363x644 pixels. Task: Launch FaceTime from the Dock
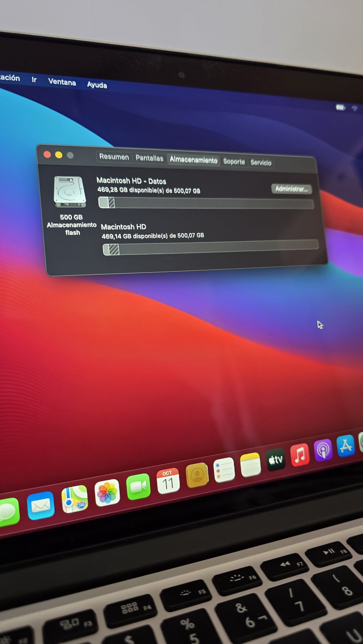138,486
